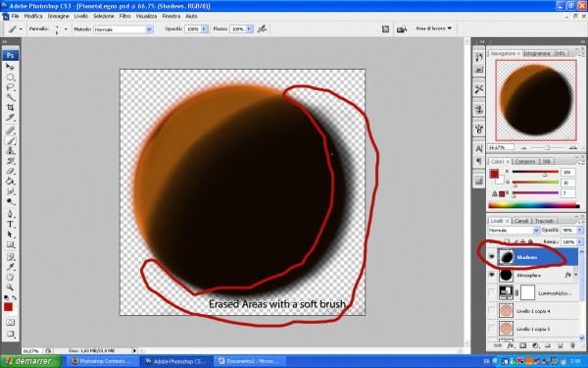This screenshot has width=588, height=368.
Task: Select the Elliptical Marquee tool
Action: click(x=10, y=78)
